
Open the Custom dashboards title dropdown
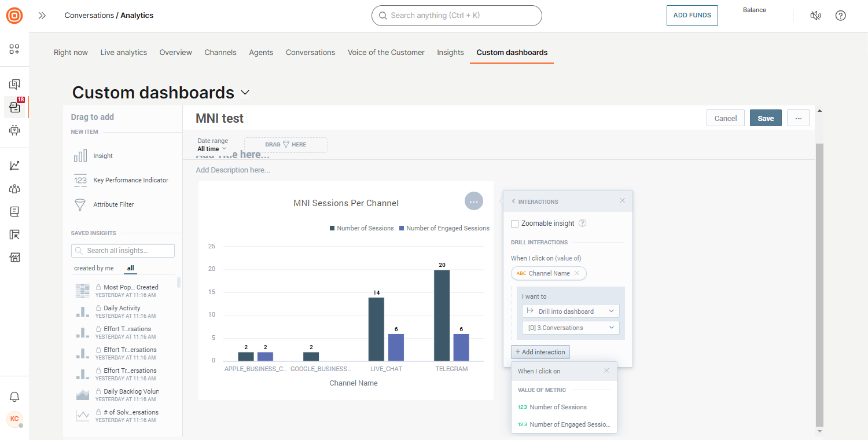point(244,92)
